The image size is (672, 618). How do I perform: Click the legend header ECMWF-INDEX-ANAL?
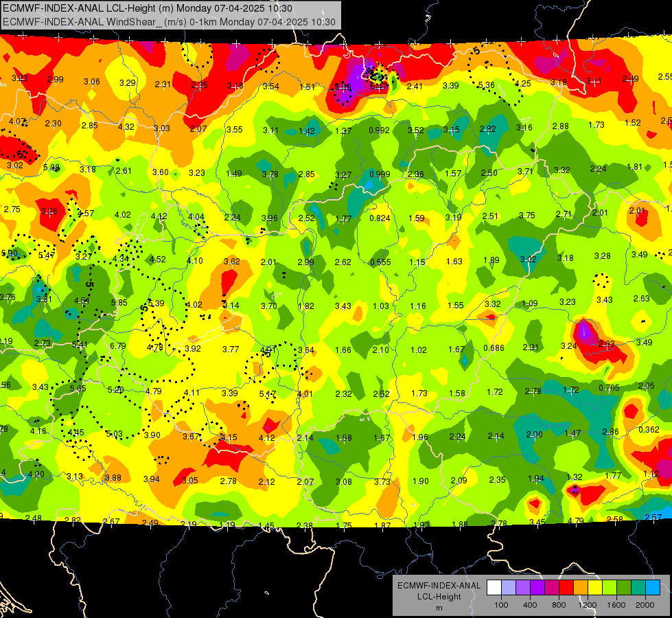tap(439, 586)
